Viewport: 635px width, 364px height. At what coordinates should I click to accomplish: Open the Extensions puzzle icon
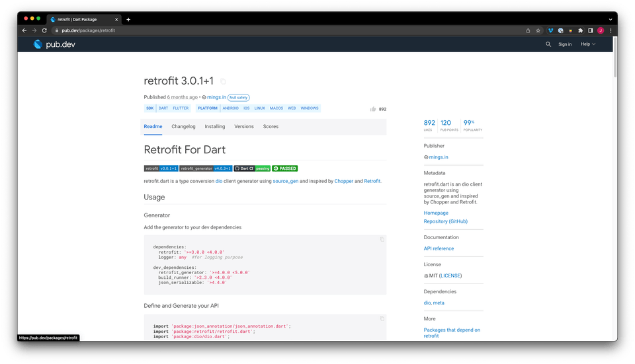pos(581,30)
